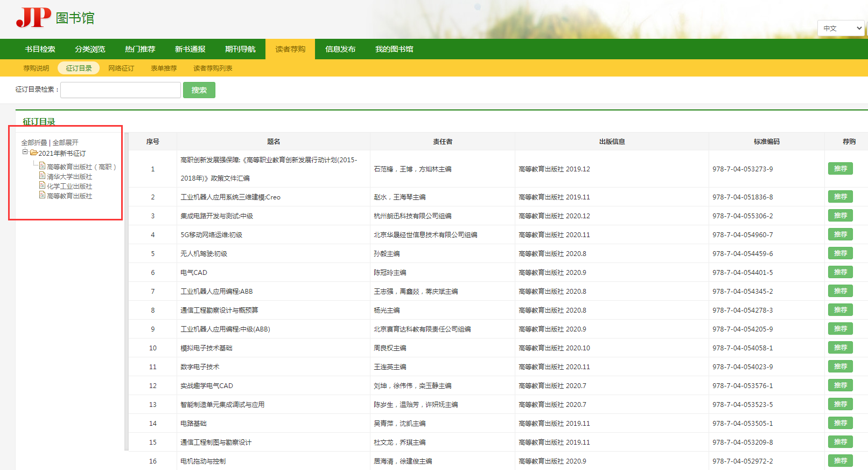Click the JP 图书馆 logo
The height and width of the screenshot is (470, 868).
(x=55, y=18)
